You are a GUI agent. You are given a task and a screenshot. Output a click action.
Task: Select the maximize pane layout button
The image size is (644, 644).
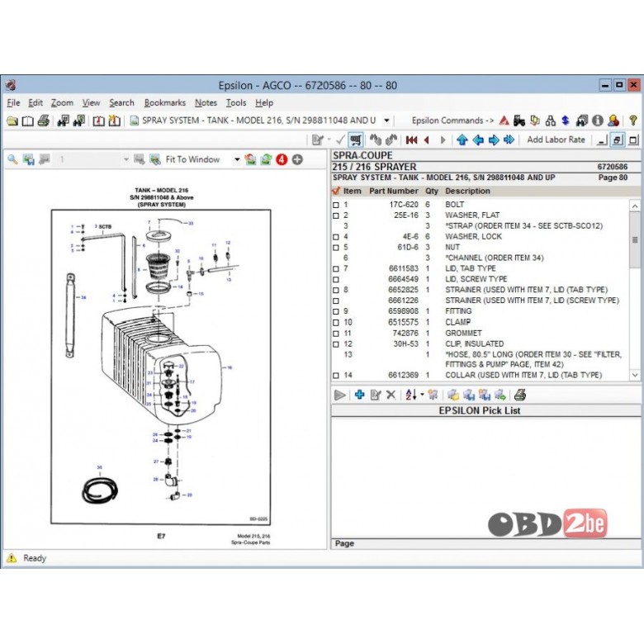tap(633, 140)
